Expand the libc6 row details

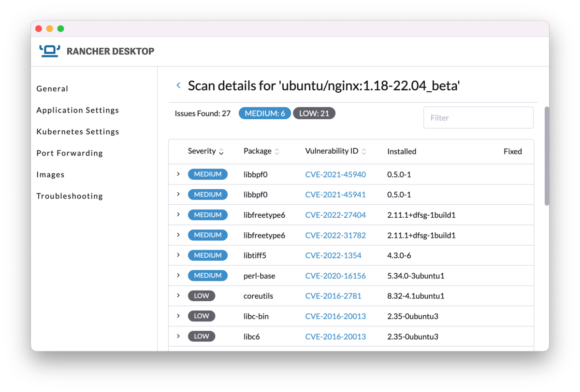point(178,336)
